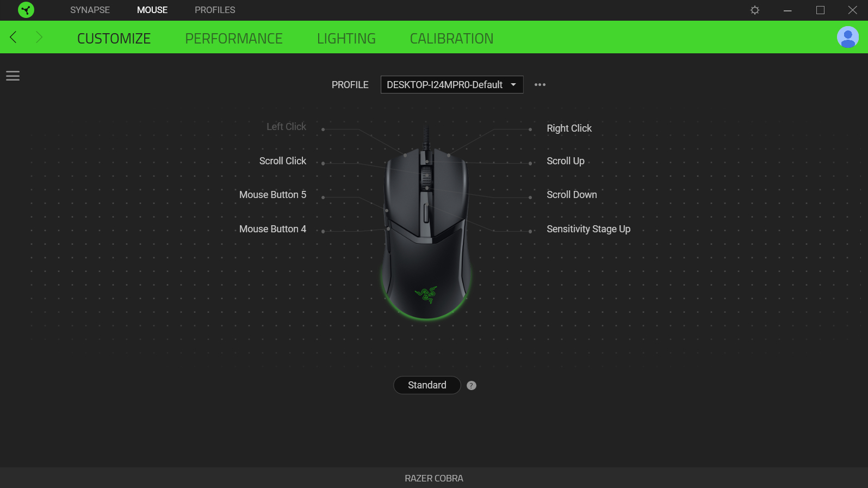Click the disabled Left Click label
The width and height of the screenshot is (868, 488).
tap(286, 127)
